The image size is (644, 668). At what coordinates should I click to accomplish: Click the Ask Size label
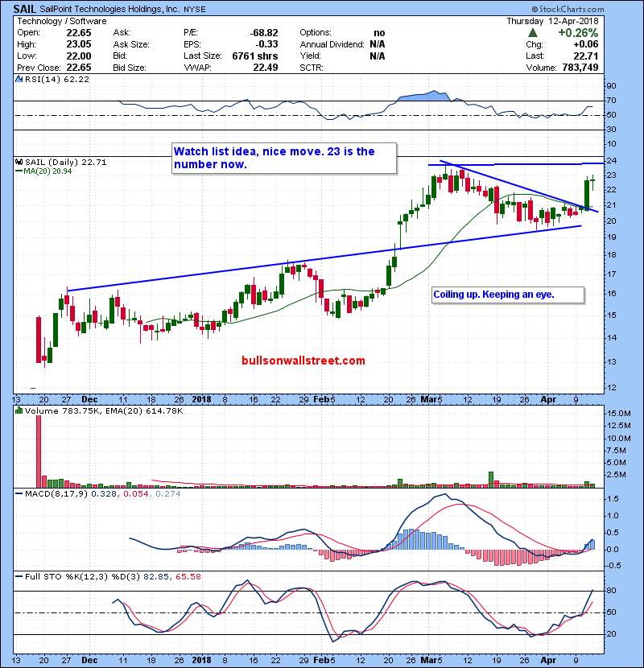(x=131, y=44)
